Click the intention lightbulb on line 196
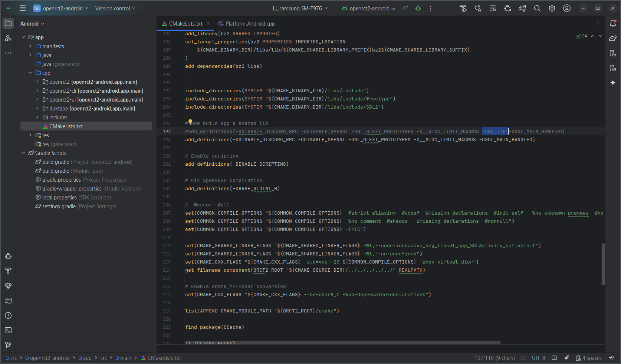 [190, 122]
